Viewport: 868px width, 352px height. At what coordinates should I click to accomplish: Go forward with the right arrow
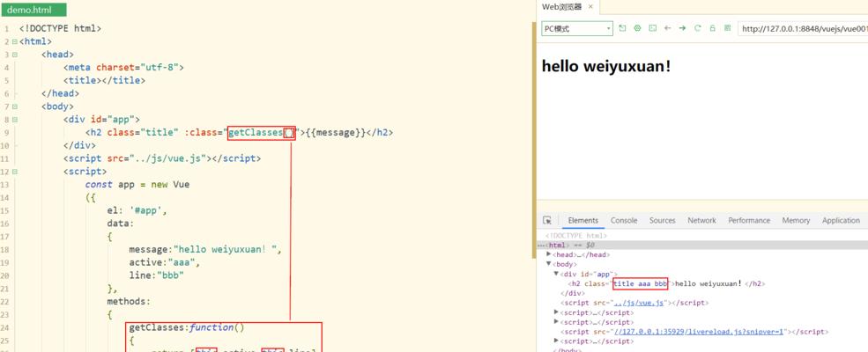(x=683, y=28)
